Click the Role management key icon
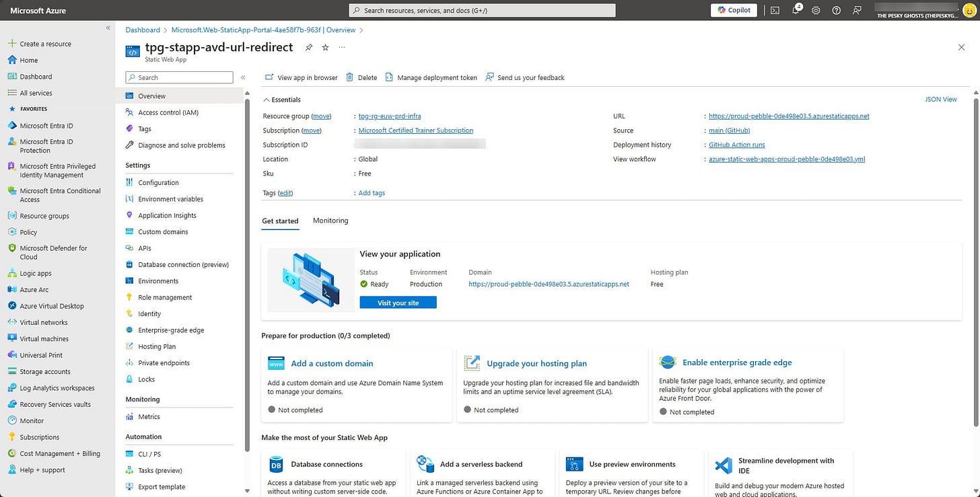Viewport: 980px width, 497px height. (x=130, y=297)
